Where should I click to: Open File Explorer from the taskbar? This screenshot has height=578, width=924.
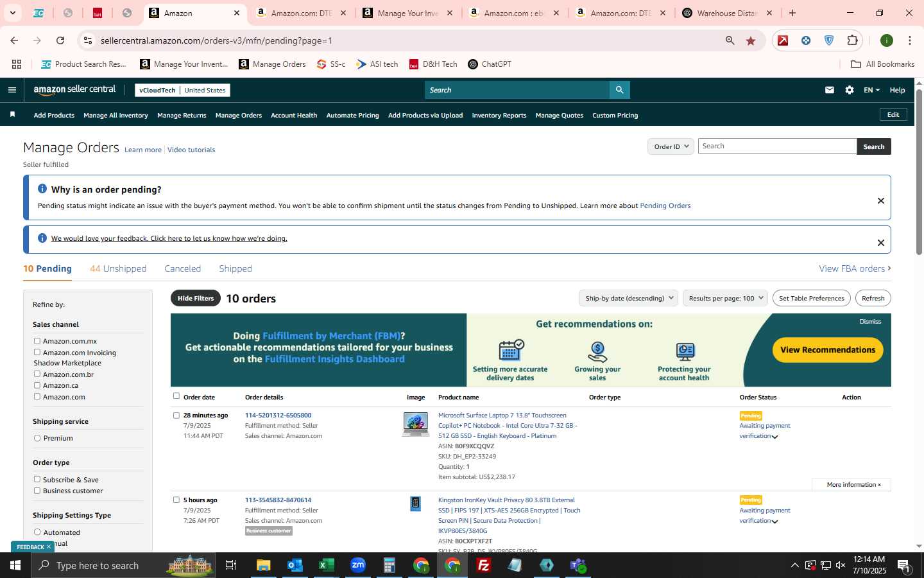click(x=264, y=565)
